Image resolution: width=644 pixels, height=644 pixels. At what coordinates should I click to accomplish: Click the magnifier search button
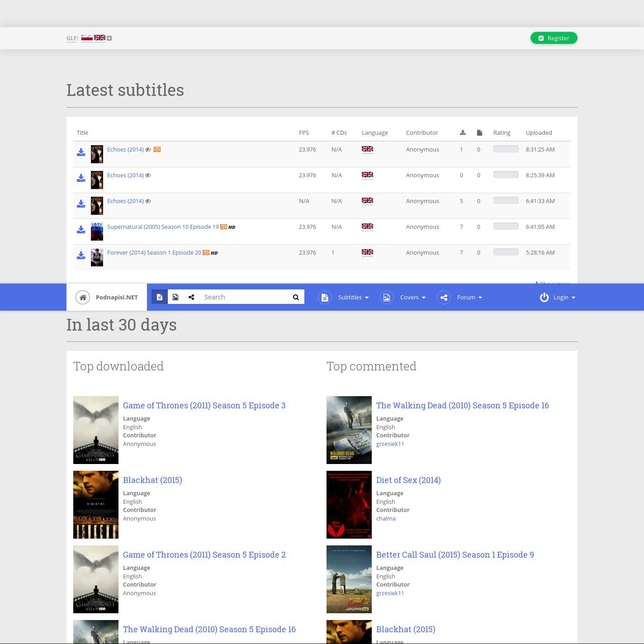(x=296, y=297)
